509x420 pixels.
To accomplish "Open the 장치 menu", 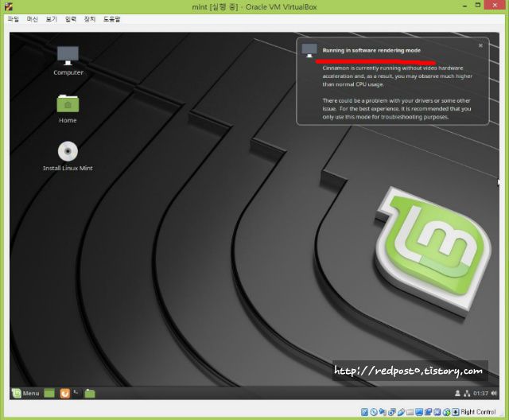I will pyautogui.click(x=90, y=19).
